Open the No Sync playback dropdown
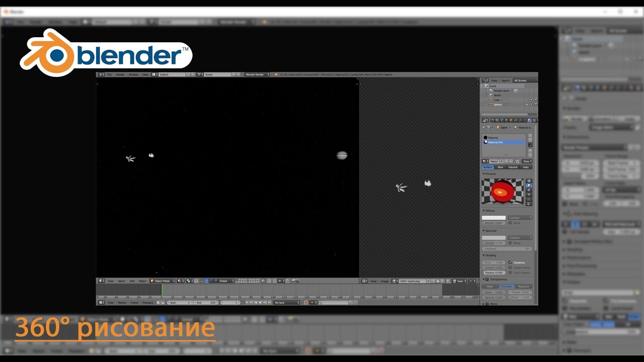Viewport: 644px width, 362px height. (287, 303)
